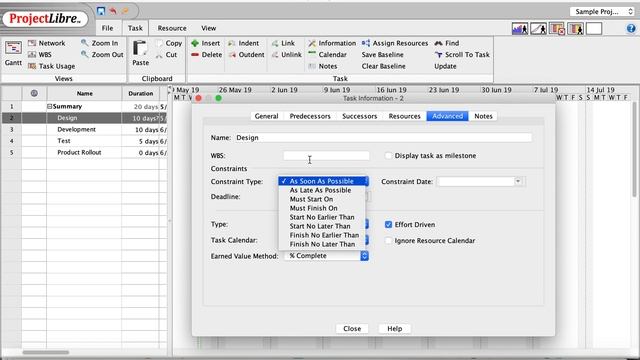Check Ignore Resource Calendar
The height and width of the screenshot is (360, 640).
pyautogui.click(x=388, y=240)
